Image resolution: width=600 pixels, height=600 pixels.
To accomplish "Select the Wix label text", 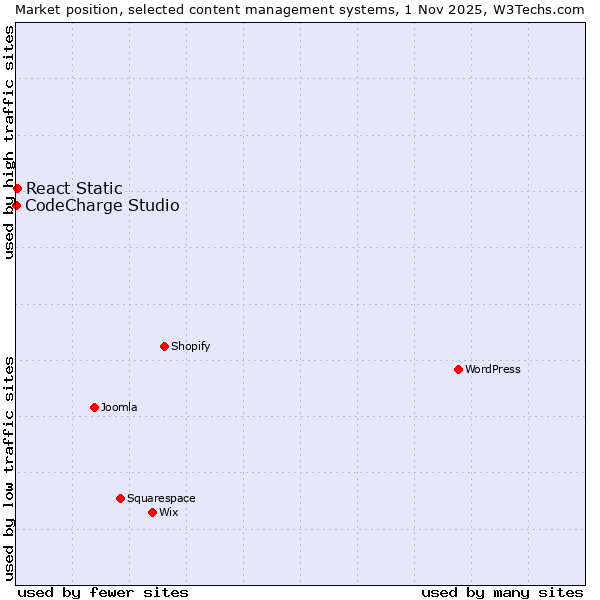I will (x=169, y=512).
